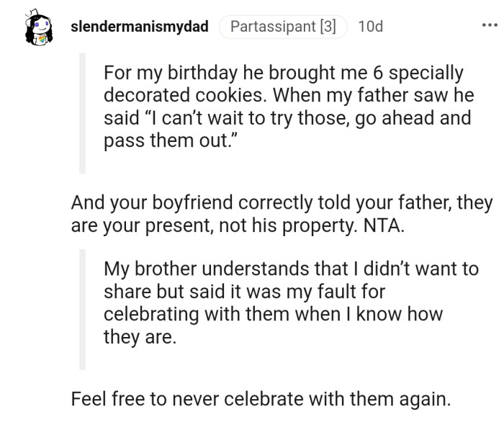Viewport: 504px width, 422px height.
Task: Click the line "celebrating with them when I know"
Action: (x=273, y=314)
